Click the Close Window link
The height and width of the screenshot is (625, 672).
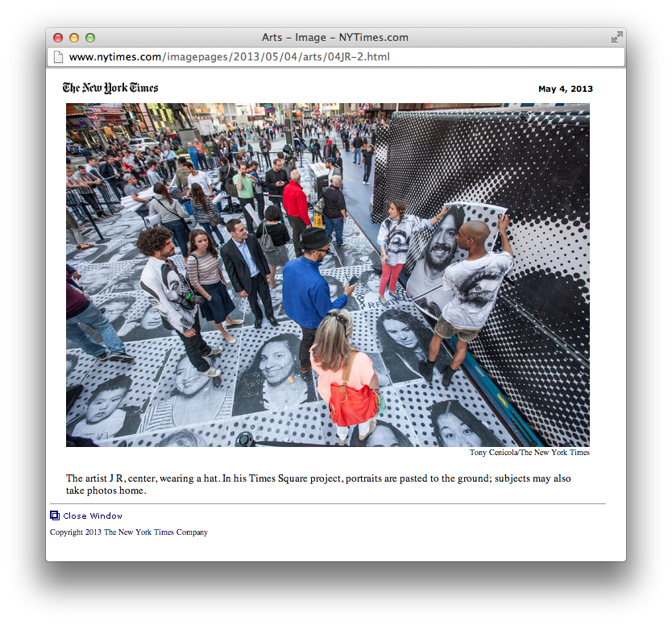[x=93, y=515]
